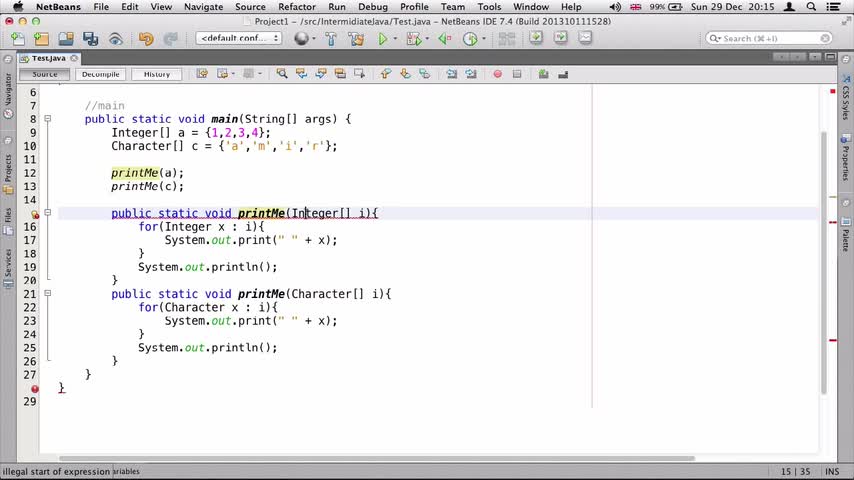
Task: Click the vertical scrollbar of the editor
Action: coord(823,263)
